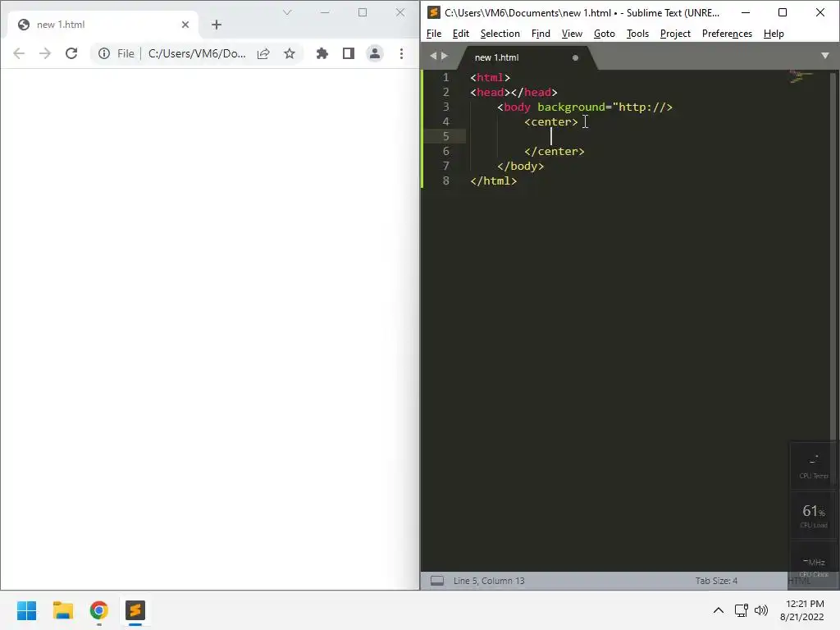Switch to Chrome from taskbar
The width and height of the screenshot is (840, 630).
click(x=99, y=610)
